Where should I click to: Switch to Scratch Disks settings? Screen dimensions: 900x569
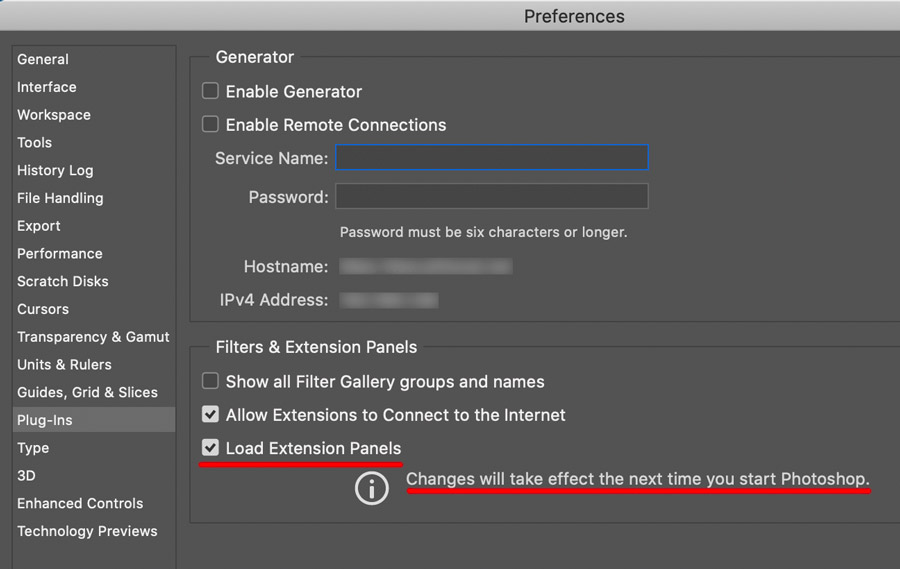tap(63, 281)
